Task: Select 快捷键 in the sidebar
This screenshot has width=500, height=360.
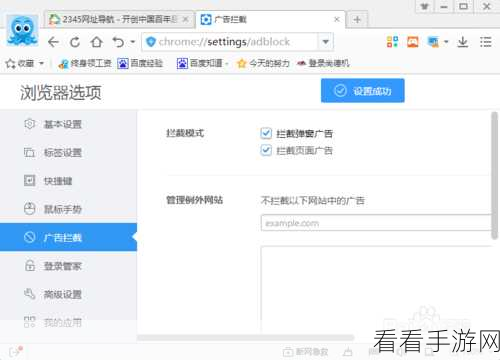Action: (68, 181)
